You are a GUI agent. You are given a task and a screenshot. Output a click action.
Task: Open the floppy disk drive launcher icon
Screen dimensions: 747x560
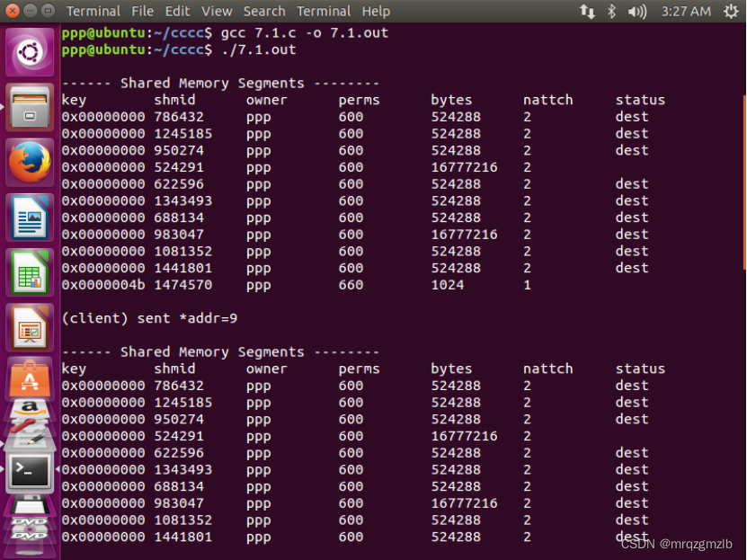pos(30,504)
